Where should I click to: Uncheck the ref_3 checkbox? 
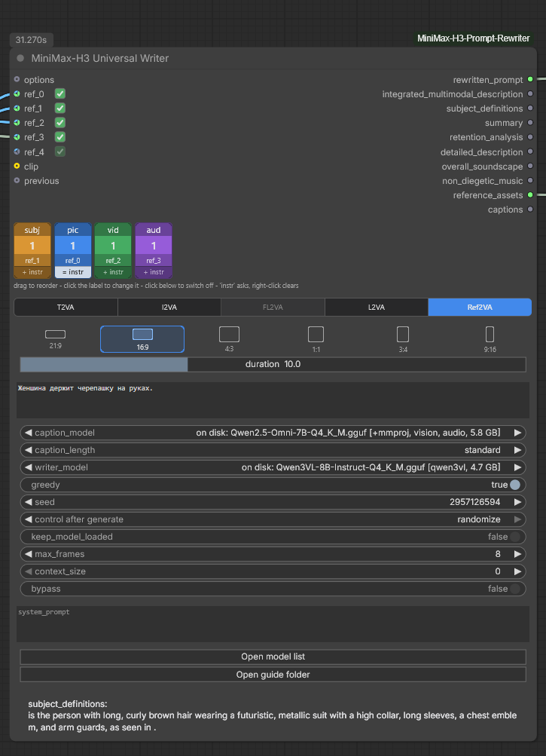click(59, 137)
